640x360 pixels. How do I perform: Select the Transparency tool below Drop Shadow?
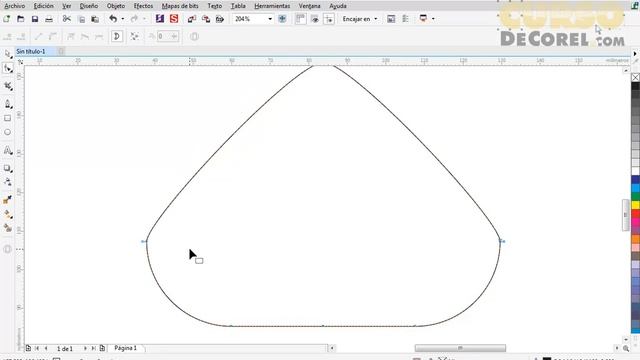(7, 182)
